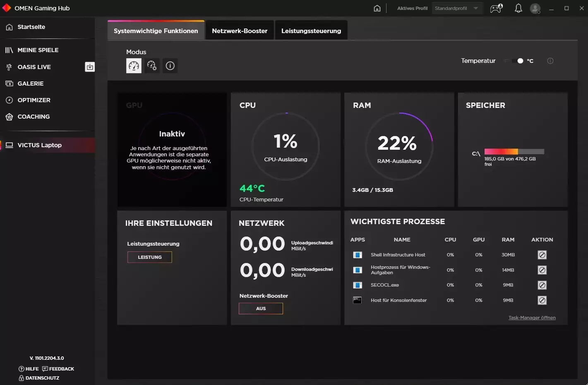This screenshot has height=385, width=588.
Task: Click the 44°C CPU temperature value
Action: tap(252, 188)
